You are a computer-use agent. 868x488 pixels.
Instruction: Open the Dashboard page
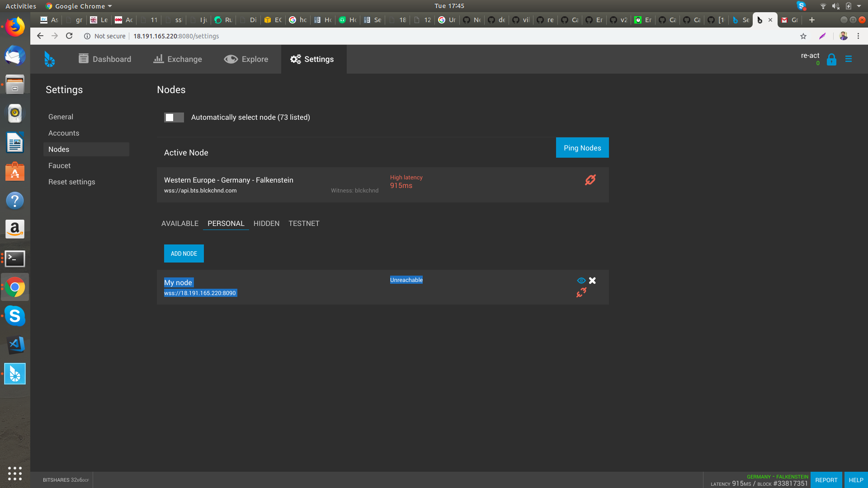(105, 59)
